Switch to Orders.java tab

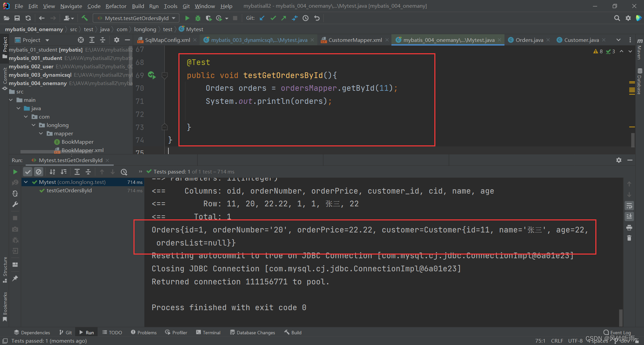coord(529,40)
